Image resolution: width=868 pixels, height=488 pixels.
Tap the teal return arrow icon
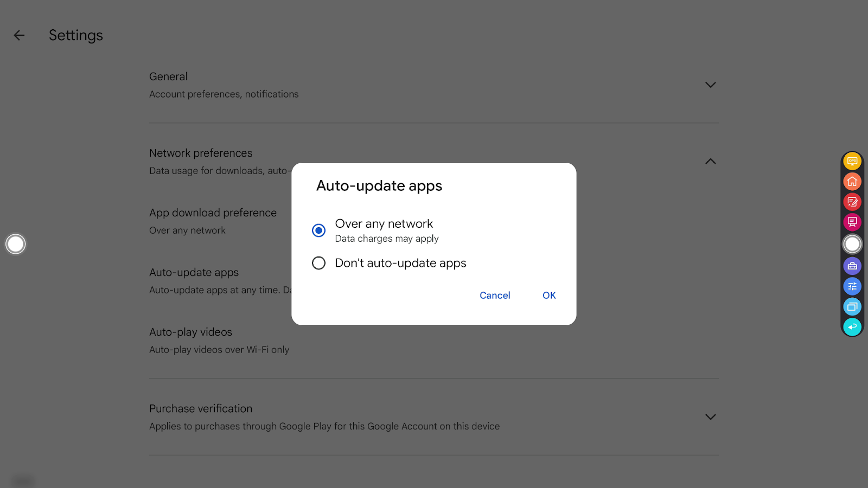(x=852, y=327)
